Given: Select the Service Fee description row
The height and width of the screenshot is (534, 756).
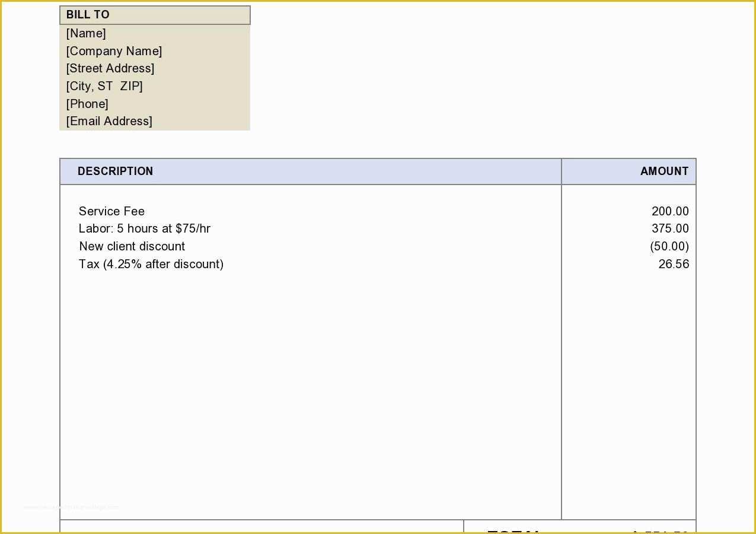Looking at the screenshot, I should click(x=111, y=211).
